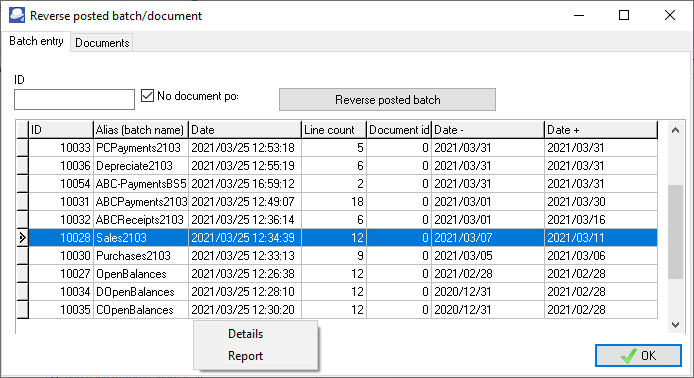
Task: Click row selector beside COpenBalances
Action: [x=22, y=310]
